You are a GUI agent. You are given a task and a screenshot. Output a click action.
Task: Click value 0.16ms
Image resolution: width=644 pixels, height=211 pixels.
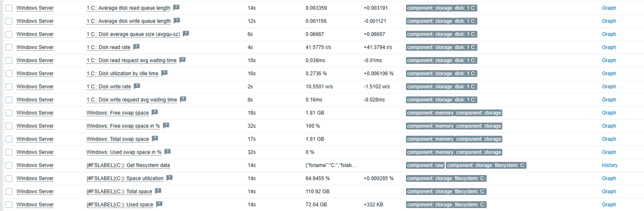(314, 99)
